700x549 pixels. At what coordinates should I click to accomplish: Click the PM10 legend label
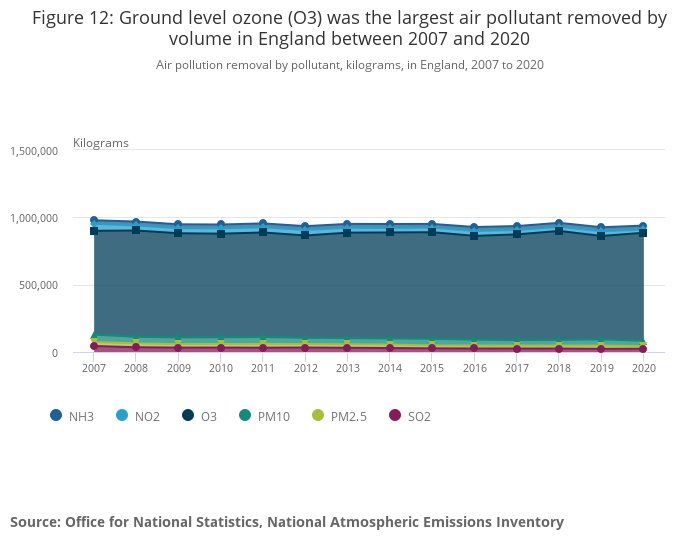click(x=272, y=416)
